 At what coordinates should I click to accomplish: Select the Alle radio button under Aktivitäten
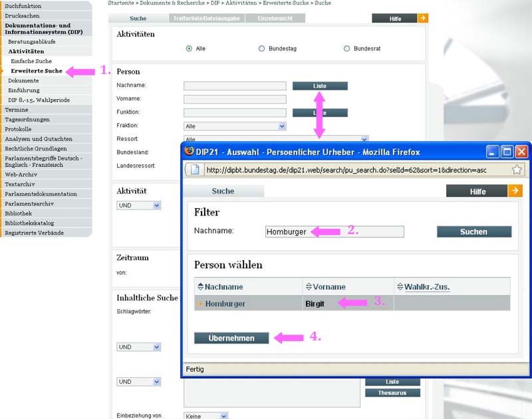click(x=190, y=49)
